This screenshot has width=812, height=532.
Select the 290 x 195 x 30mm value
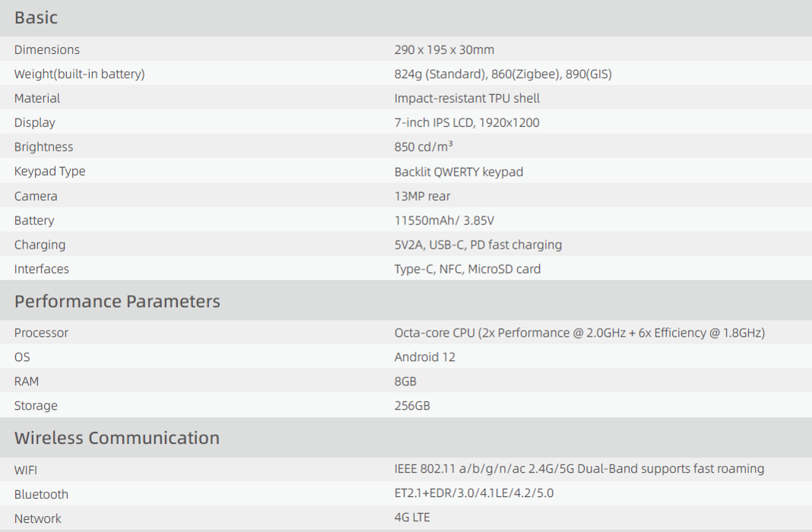coord(444,49)
